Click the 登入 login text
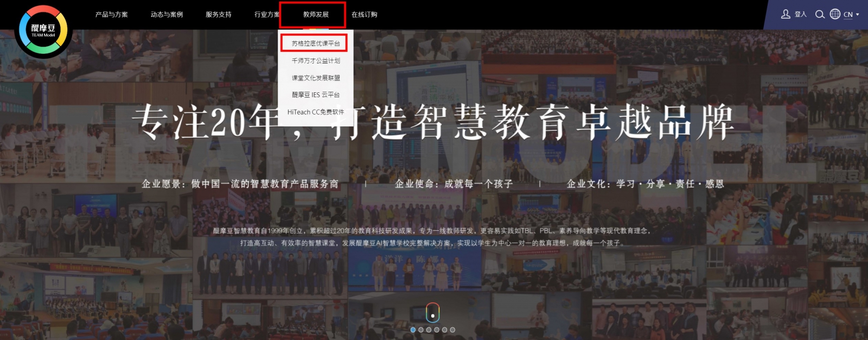 coord(801,15)
